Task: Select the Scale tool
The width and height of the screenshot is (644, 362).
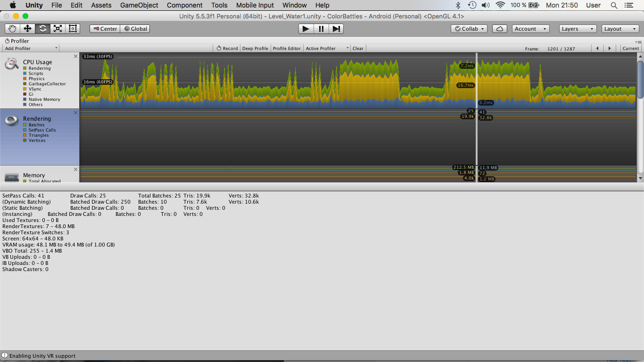Action: [x=58, y=29]
